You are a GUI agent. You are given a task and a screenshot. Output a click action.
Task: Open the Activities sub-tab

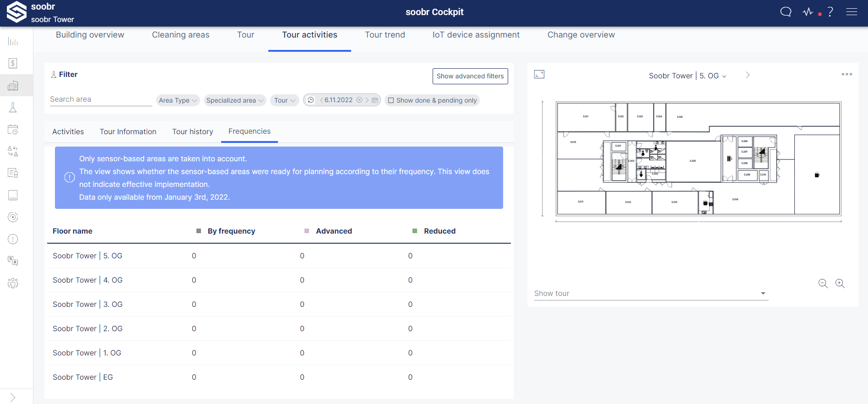68,131
